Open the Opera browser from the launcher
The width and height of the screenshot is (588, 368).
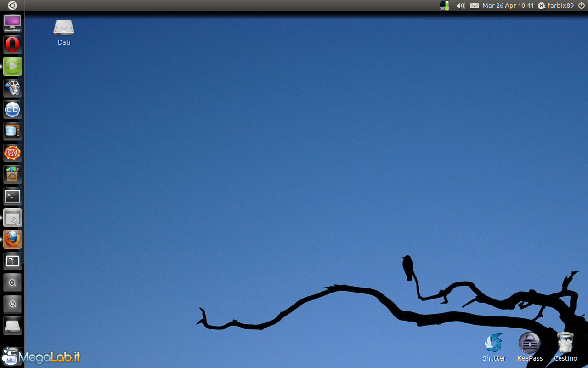pyautogui.click(x=12, y=45)
